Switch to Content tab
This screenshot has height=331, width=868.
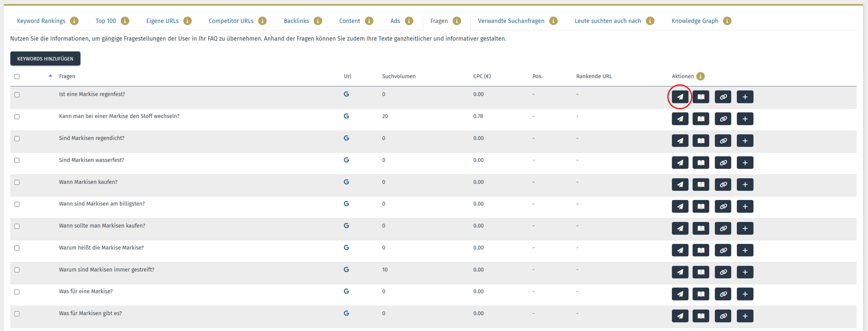pyautogui.click(x=350, y=21)
